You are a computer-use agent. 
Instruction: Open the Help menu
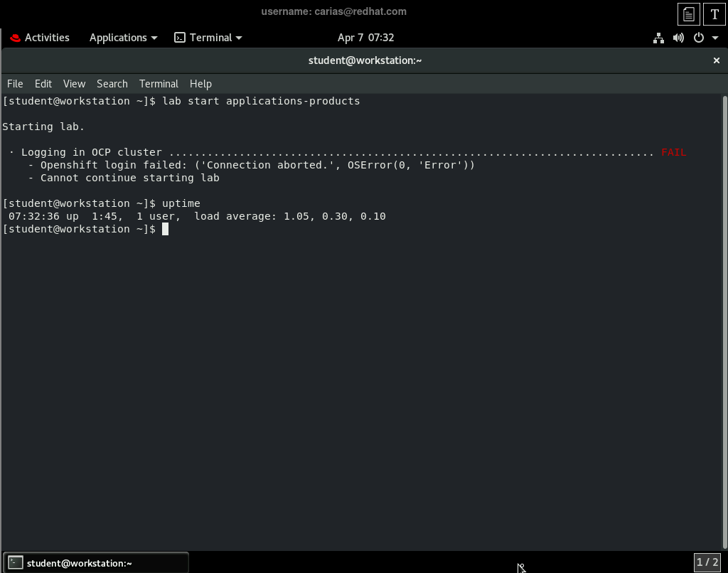click(x=200, y=84)
